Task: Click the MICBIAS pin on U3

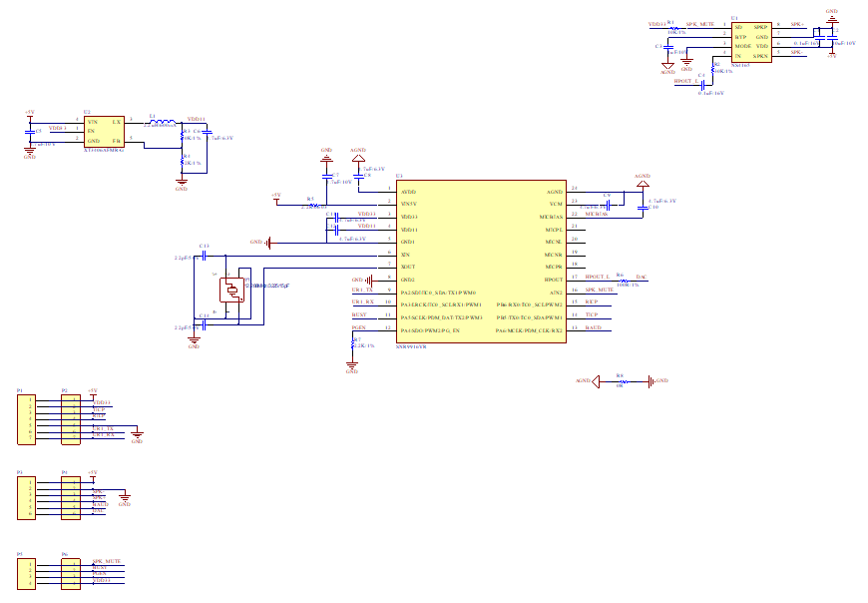Action: (552, 216)
